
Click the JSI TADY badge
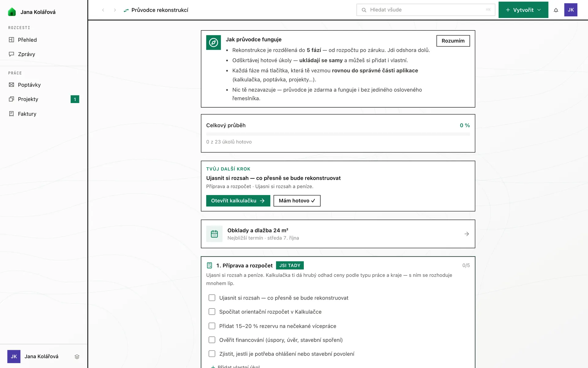tap(290, 265)
